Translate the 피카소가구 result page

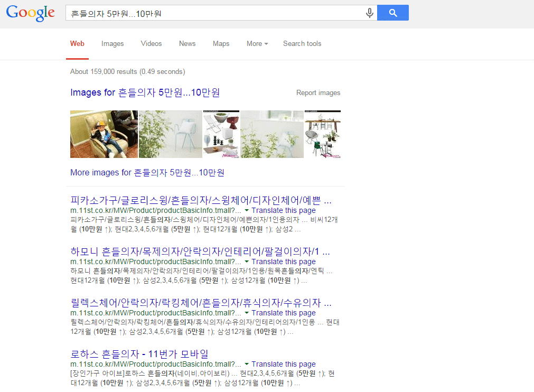point(283,210)
